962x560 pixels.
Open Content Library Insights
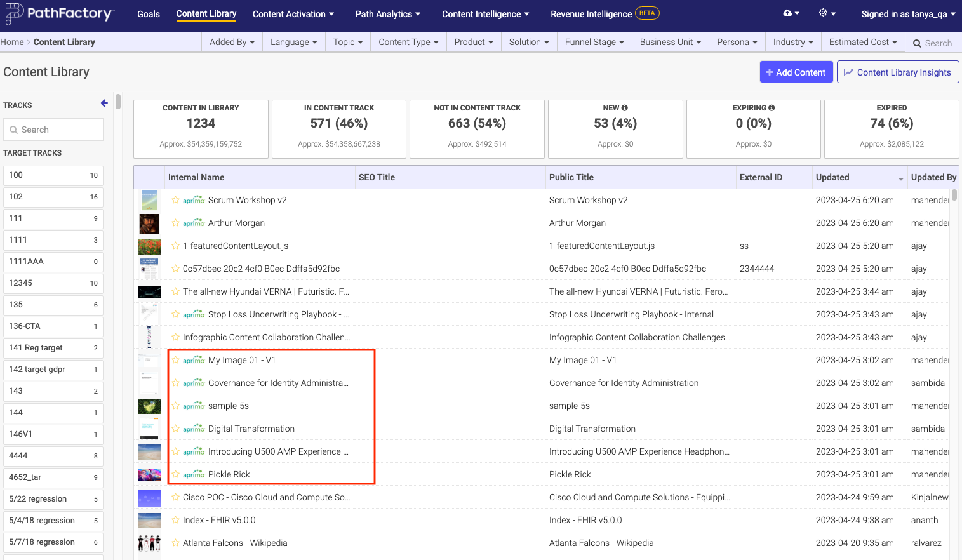(897, 72)
